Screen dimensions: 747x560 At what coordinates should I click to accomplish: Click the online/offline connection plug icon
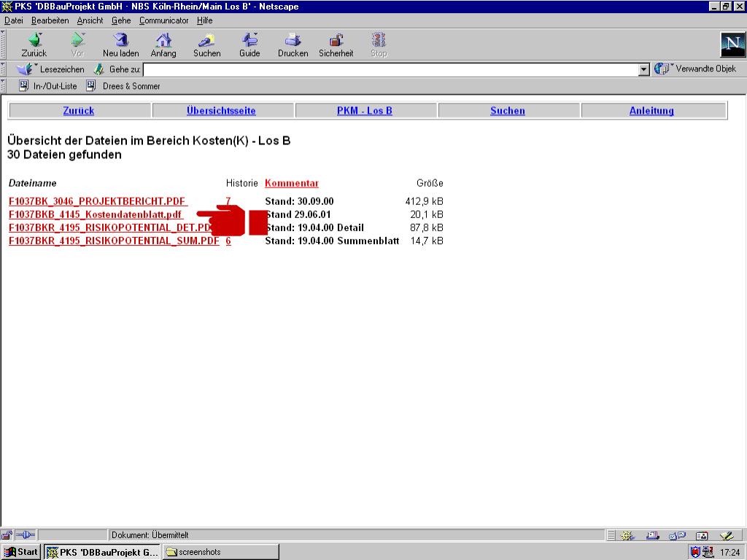[26, 535]
